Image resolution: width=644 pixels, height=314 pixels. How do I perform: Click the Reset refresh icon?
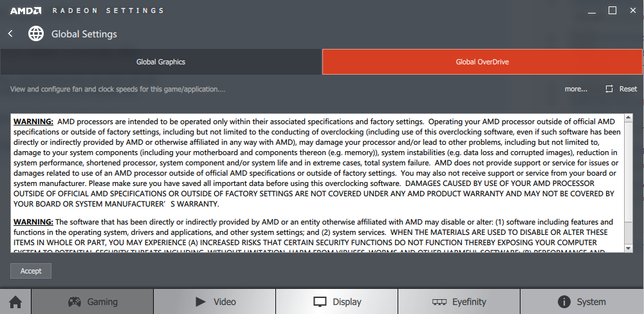[609, 89]
